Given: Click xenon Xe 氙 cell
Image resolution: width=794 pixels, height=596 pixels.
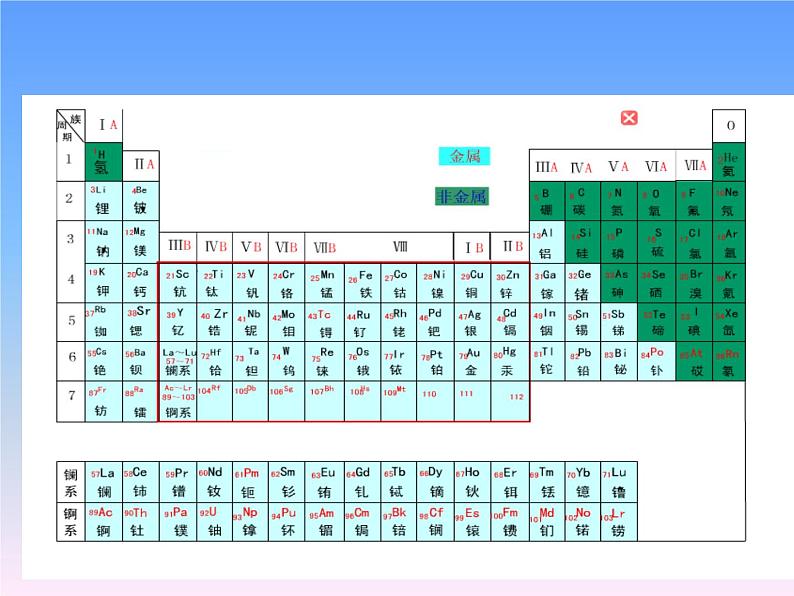Looking at the screenshot, I should pos(729,322).
